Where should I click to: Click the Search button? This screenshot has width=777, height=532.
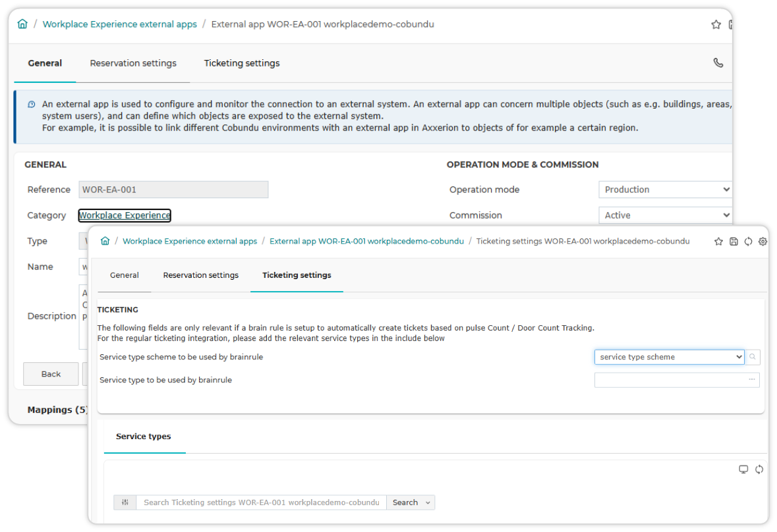pos(405,502)
